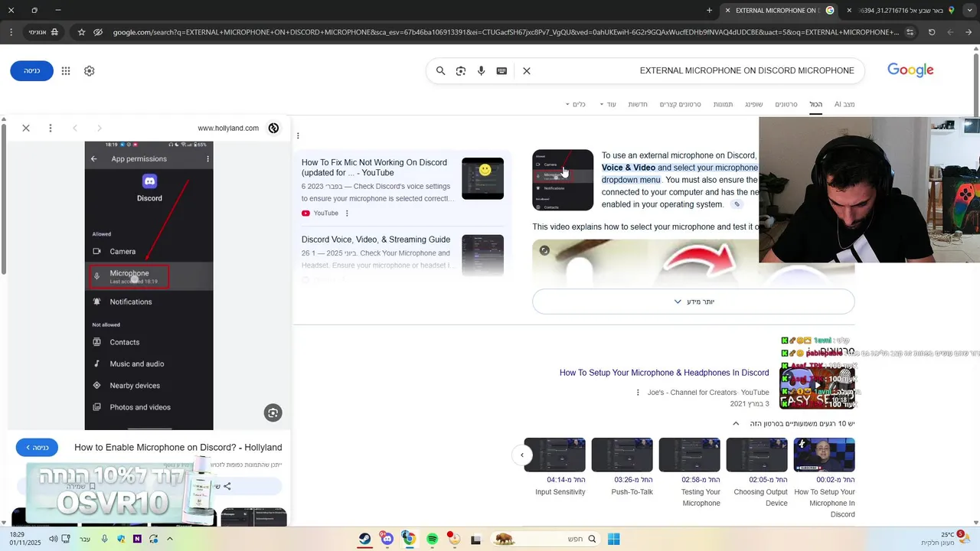Image resolution: width=980 pixels, height=551 pixels.
Task: Switch to the 'סרטונים קצרים' short videos tab
Action: click(681, 104)
